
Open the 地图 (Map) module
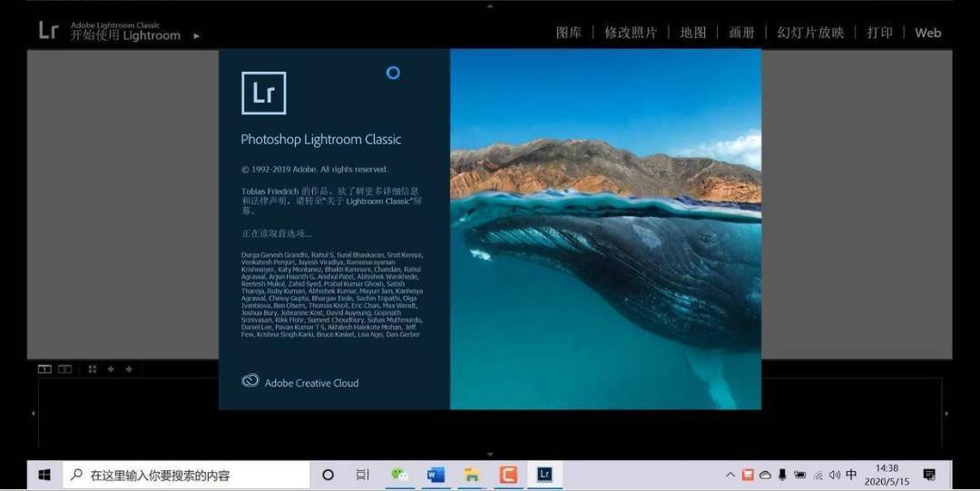click(692, 33)
